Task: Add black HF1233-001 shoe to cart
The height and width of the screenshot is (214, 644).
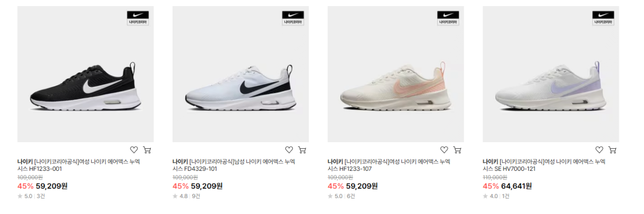Action: 147,150
